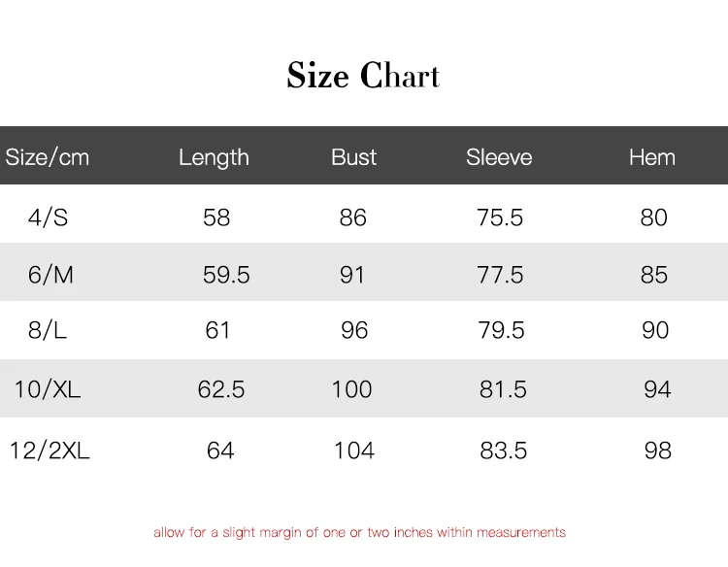The image size is (728, 567).
Task: Click the hem value 98
Action: point(658,450)
